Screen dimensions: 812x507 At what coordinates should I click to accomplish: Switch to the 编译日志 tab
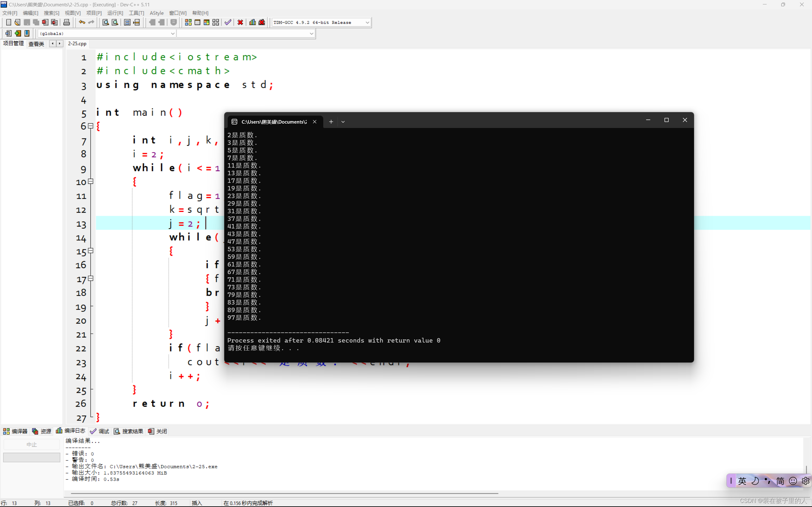click(71, 431)
